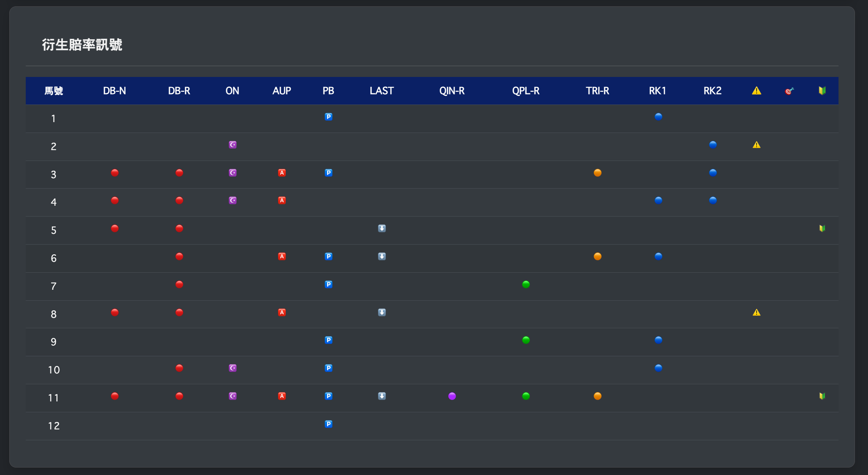Click the PB parking icon for horse 1
Screen dimensions: 868x475
coord(328,117)
